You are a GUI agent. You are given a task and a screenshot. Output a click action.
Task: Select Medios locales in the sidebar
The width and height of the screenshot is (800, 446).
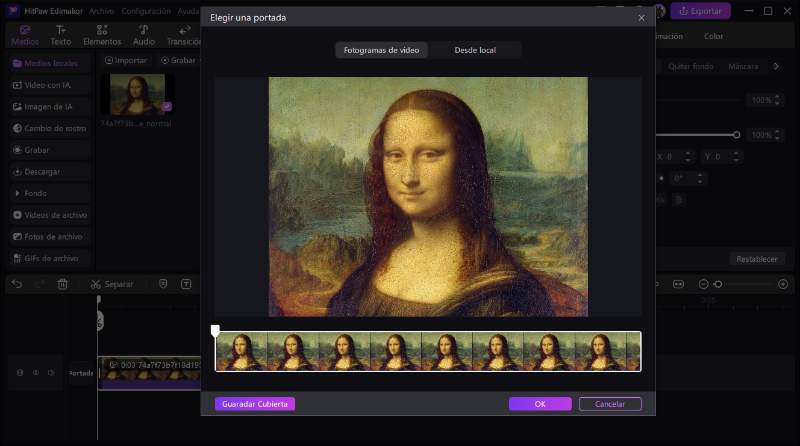[x=49, y=63]
